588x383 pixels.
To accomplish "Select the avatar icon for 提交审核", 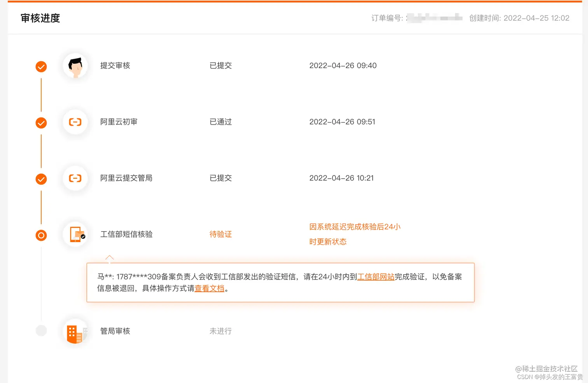I will [x=75, y=66].
